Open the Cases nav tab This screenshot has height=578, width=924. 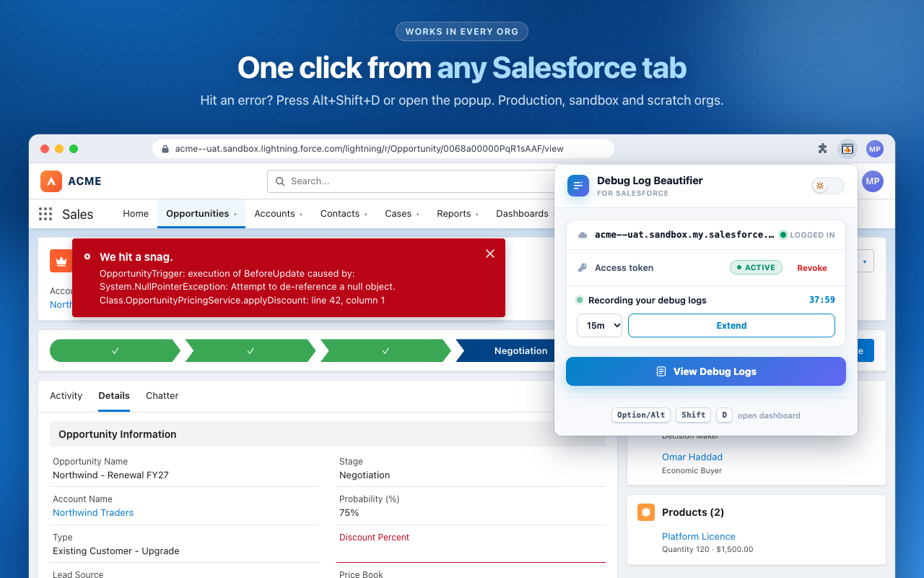398,214
